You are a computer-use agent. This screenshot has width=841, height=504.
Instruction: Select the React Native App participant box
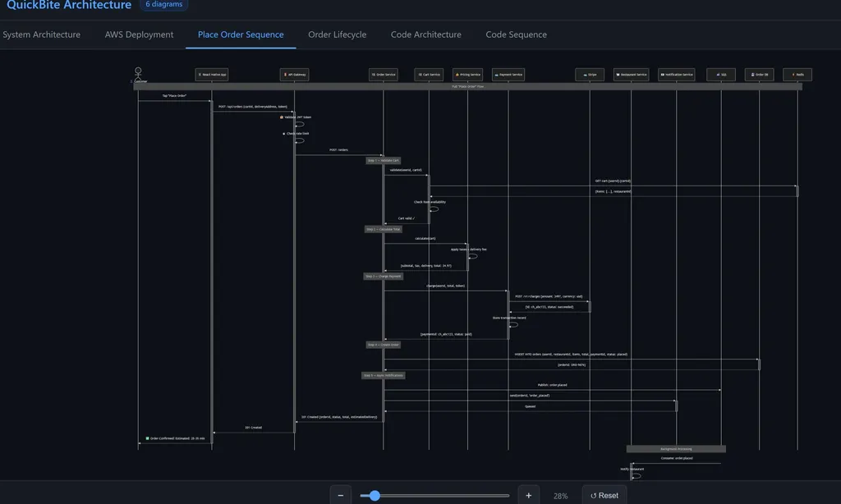click(212, 75)
